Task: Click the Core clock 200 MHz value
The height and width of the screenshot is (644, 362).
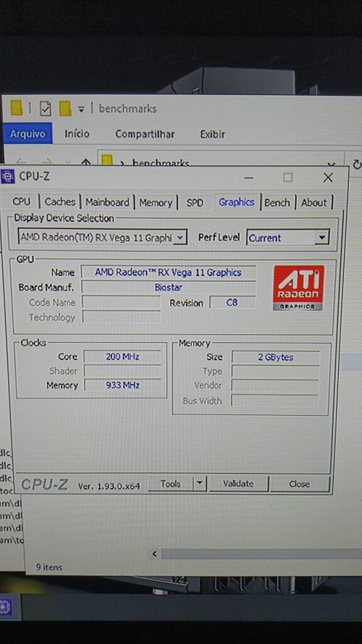Action: point(122,356)
